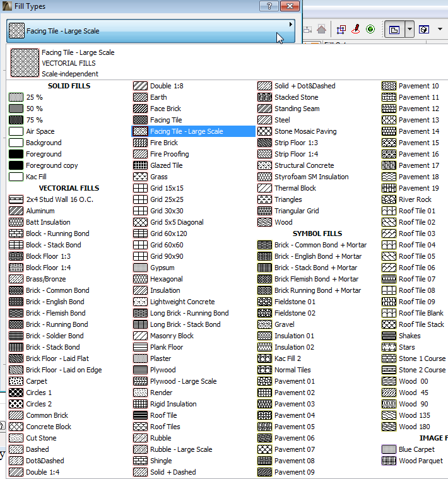The image size is (448, 479).
Task: Click Lightweight Concrete in the list
Action: 182,302
